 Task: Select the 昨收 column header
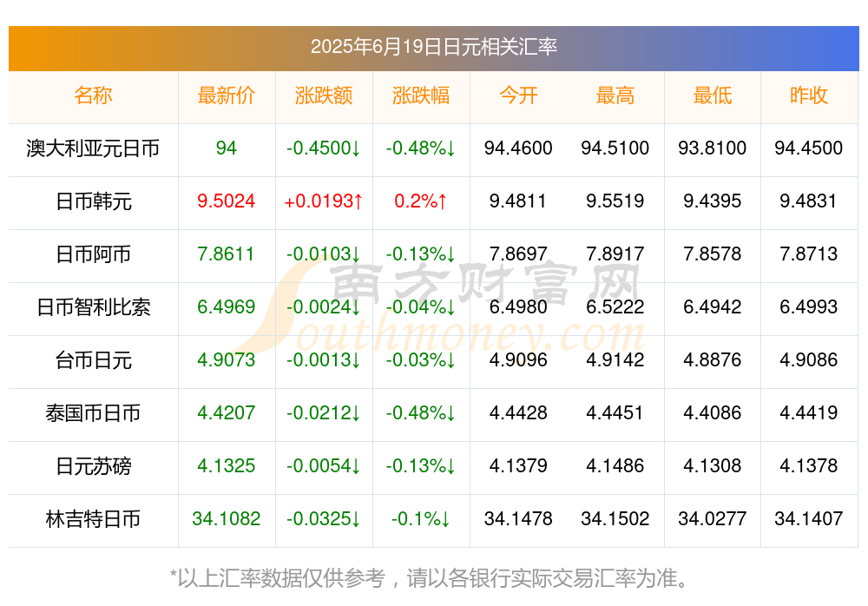(x=809, y=96)
